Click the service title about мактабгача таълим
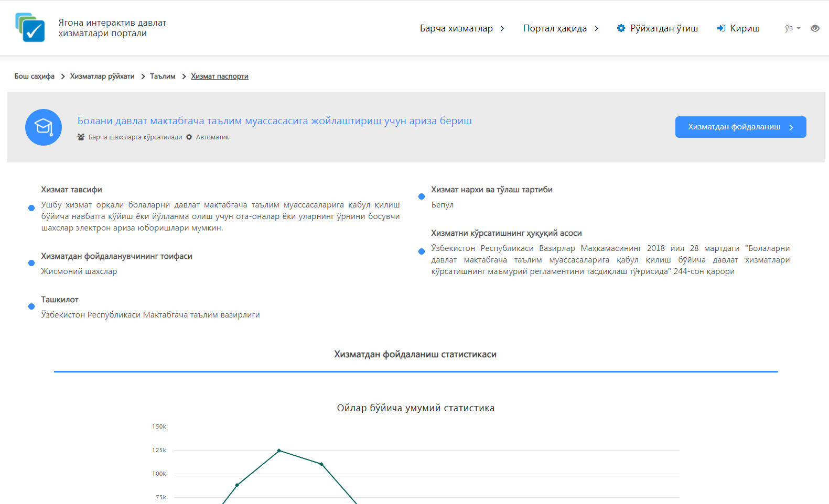829x504 pixels. 274,121
